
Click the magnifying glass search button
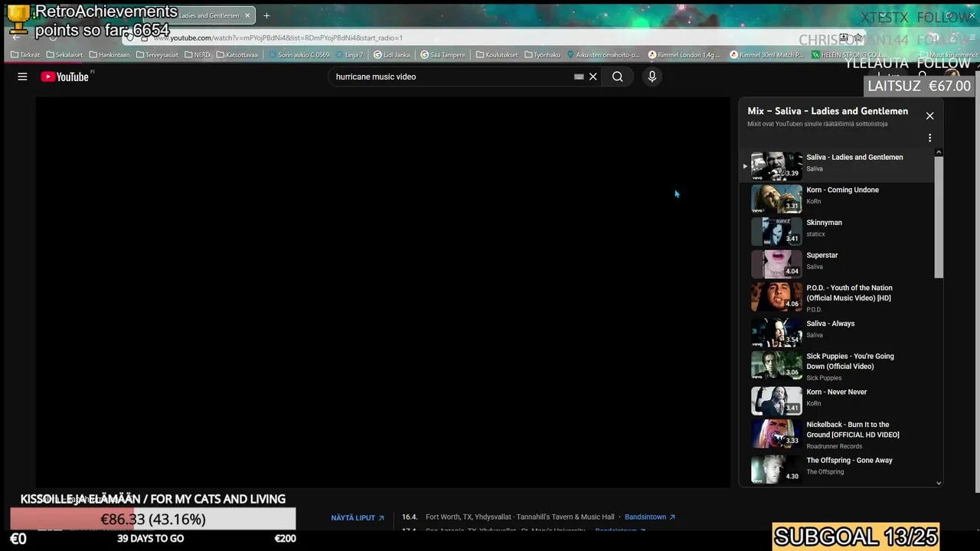coord(617,77)
